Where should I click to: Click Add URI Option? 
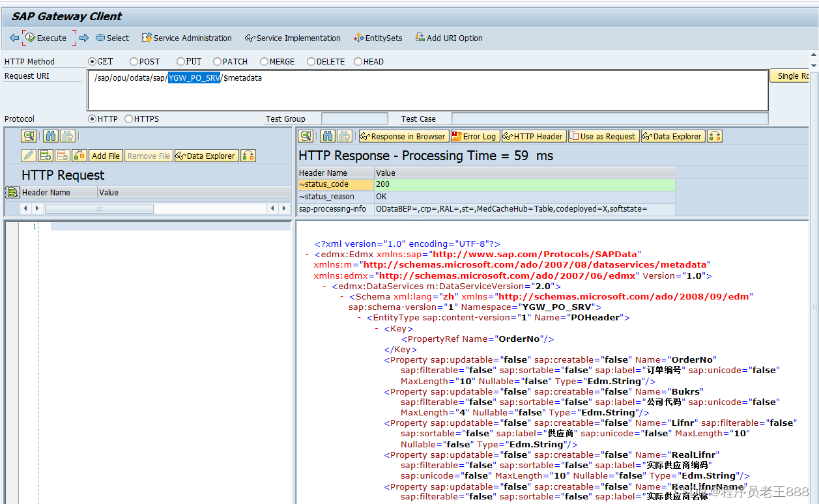coord(449,38)
